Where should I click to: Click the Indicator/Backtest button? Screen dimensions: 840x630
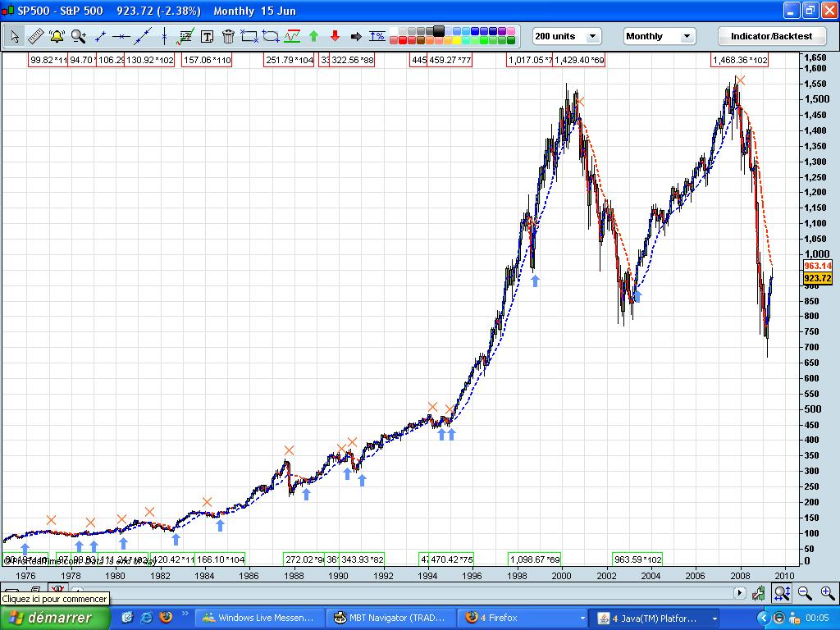point(771,36)
